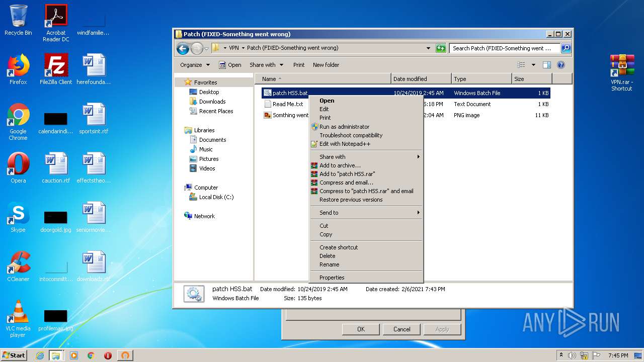Click the change view icon
Screen dimensions: 644x362
click(521, 65)
